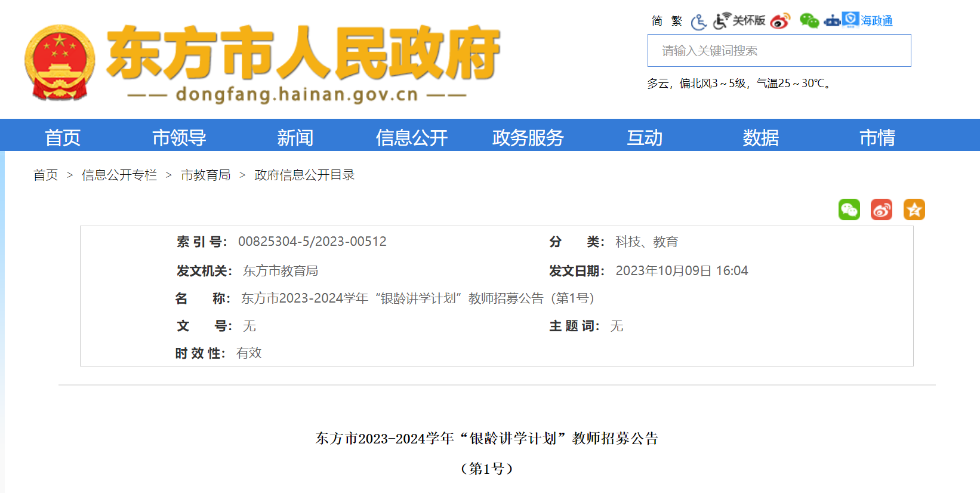
Task: Click the issuing agency value 东方市教育局
Action: 281,271
